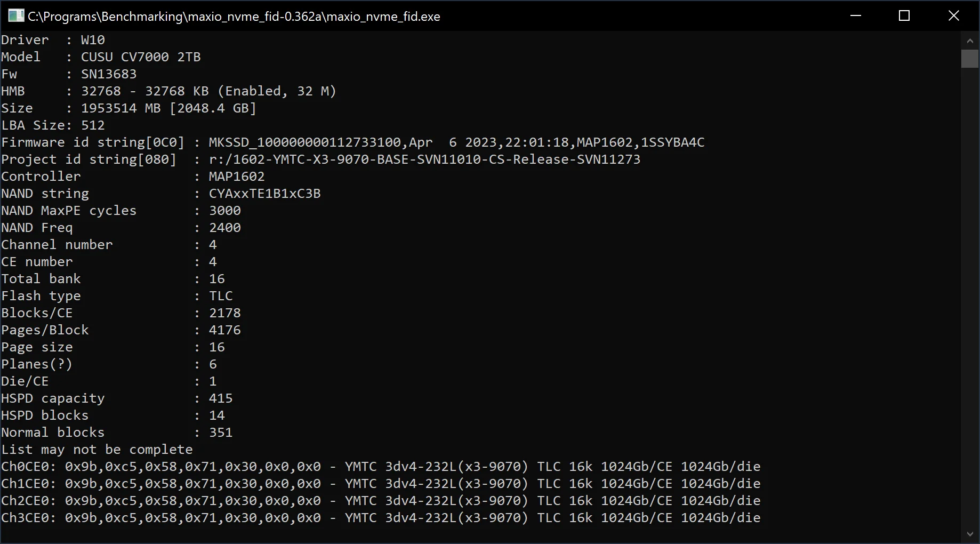
Task: Click the driver value W10
Action: click(x=93, y=40)
